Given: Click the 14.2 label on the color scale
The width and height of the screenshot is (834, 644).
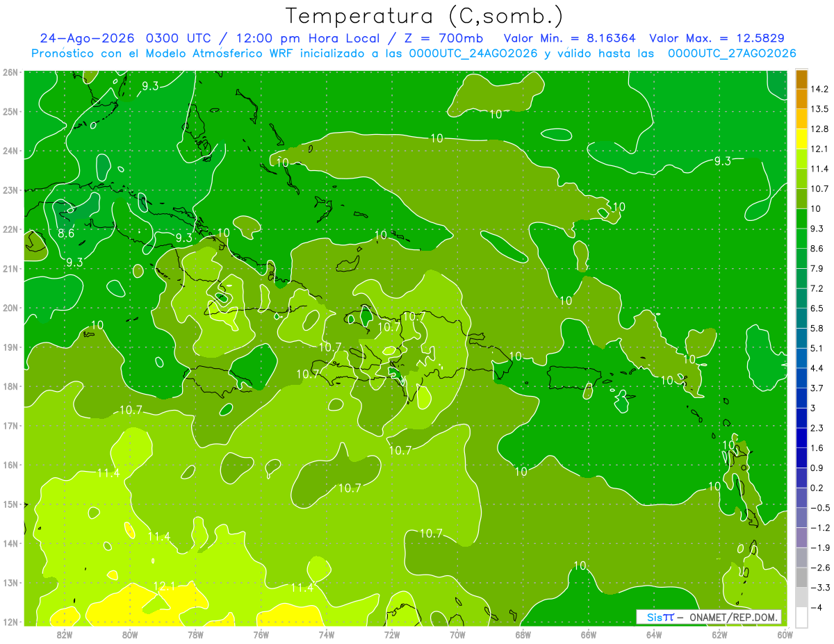Looking at the screenshot, I should coord(819,89).
